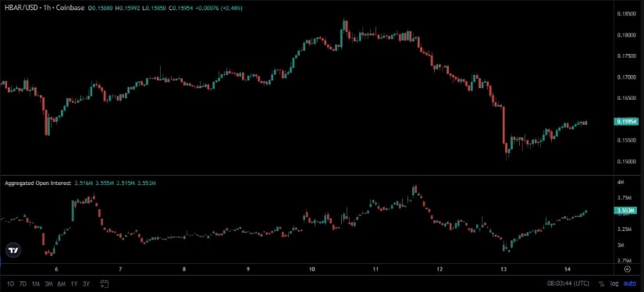This screenshot has width=644, height=292.
Task: Click the open interest value label 3.553M
Action: point(625,211)
